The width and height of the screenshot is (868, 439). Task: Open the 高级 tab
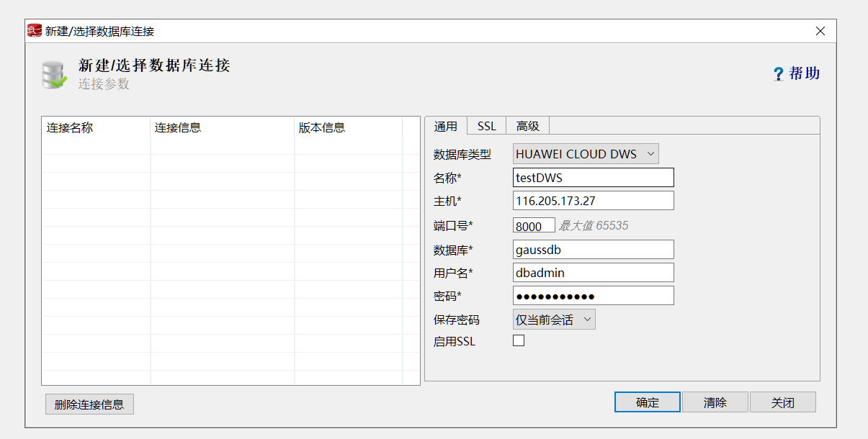point(528,126)
